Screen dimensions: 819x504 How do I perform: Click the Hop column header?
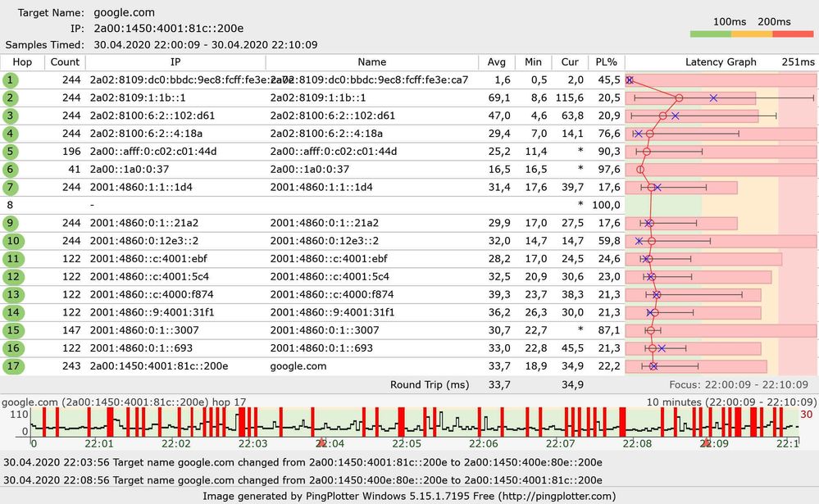(x=22, y=62)
